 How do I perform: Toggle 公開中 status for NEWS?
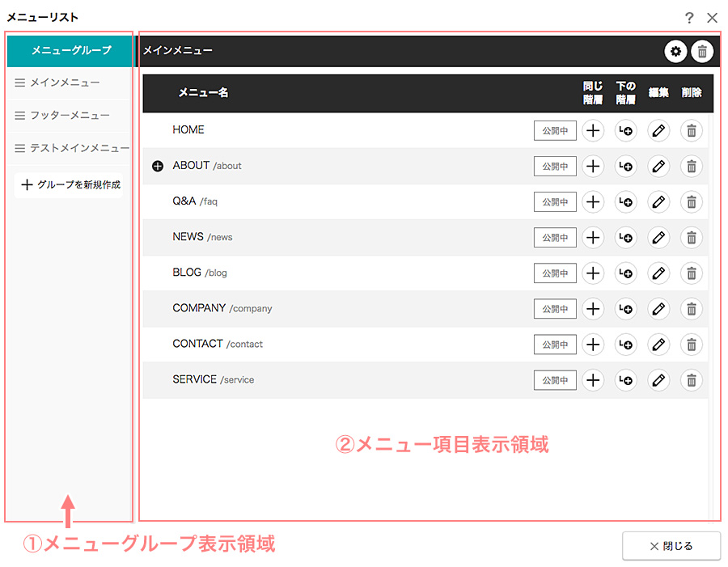point(555,238)
